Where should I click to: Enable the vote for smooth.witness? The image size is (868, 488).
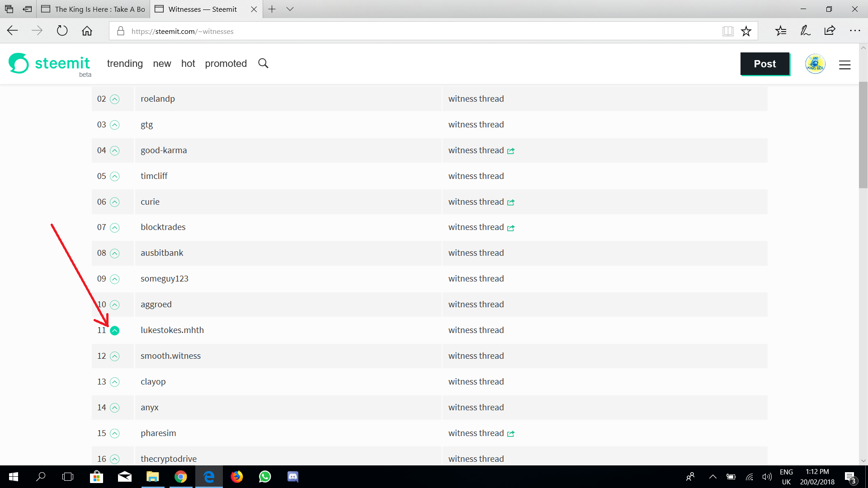point(114,356)
